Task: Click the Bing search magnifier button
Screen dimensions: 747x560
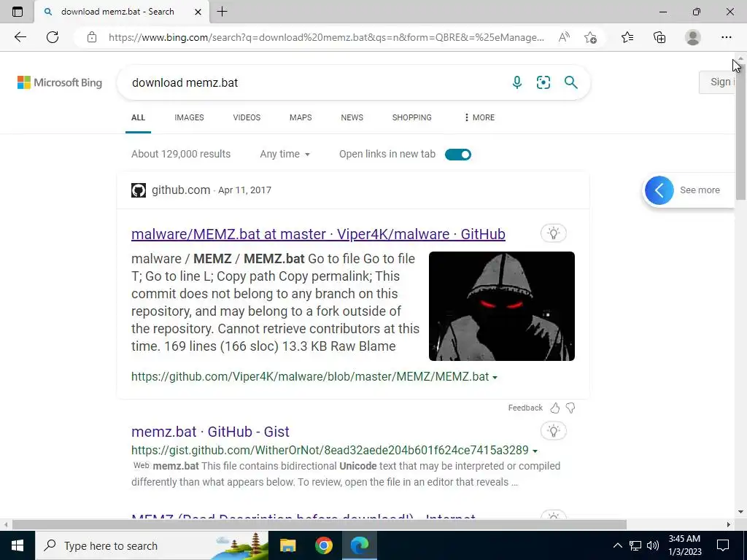Action: click(x=570, y=82)
